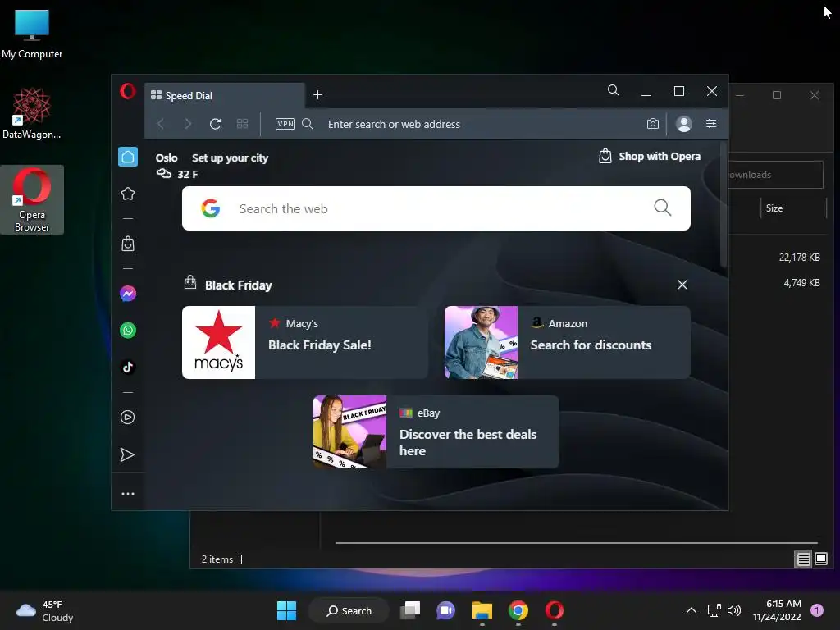Open clock and date 6:15 AM
This screenshot has height=630, width=840.
pos(778,610)
